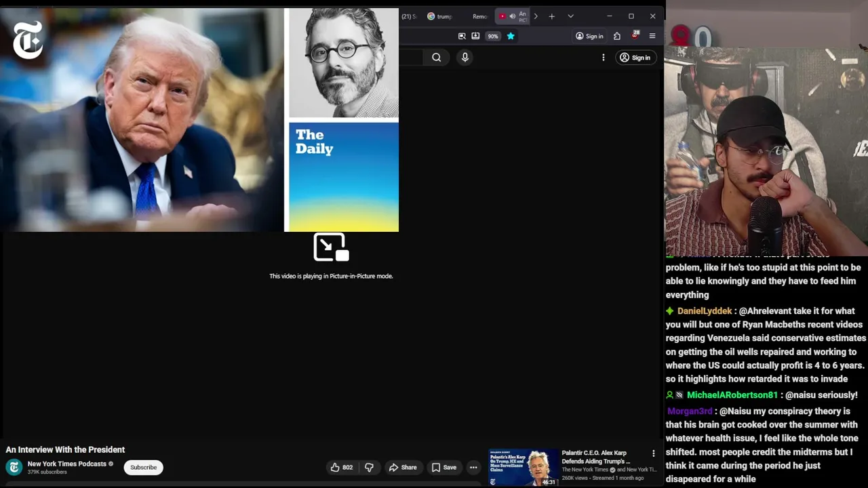Click 'This video is playing in Picture-in-Picture mode' text
868x488 pixels.
(331, 276)
